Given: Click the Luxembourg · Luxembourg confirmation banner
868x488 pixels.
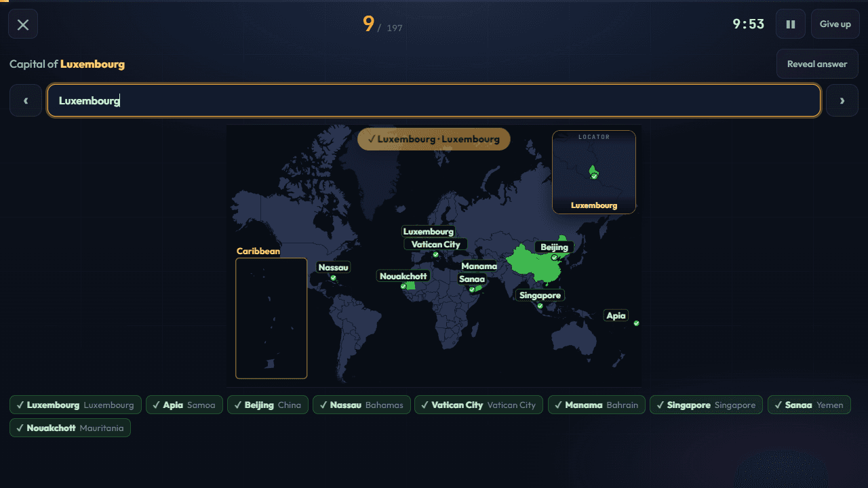Looking at the screenshot, I should click(434, 139).
